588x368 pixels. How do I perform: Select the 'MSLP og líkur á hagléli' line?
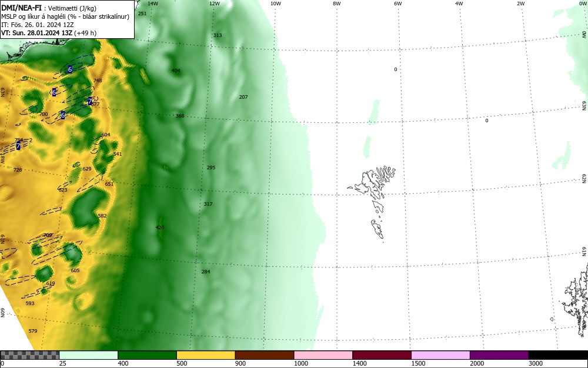click(x=65, y=16)
